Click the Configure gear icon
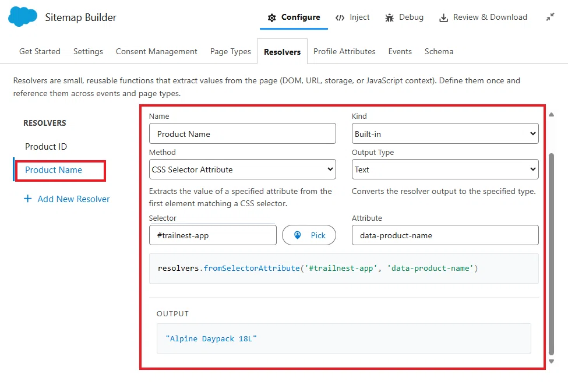The width and height of the screenshot is (568, 392). tap(271, 17)
